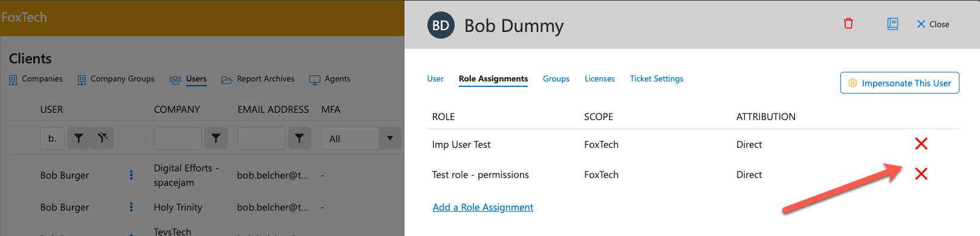The height and width of the screenshot is (236, 980).
Task: Remove the Imp User Test role assignment
Action: coord(921,144)
